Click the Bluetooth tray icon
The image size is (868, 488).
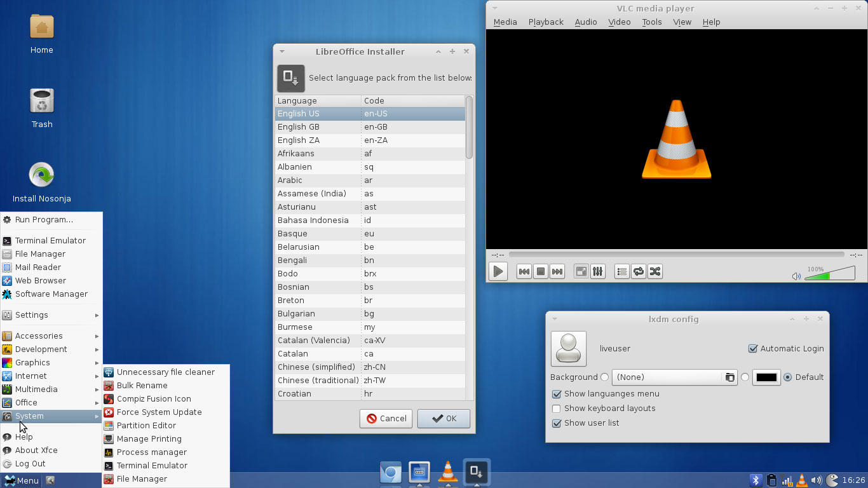click(756, 480)
